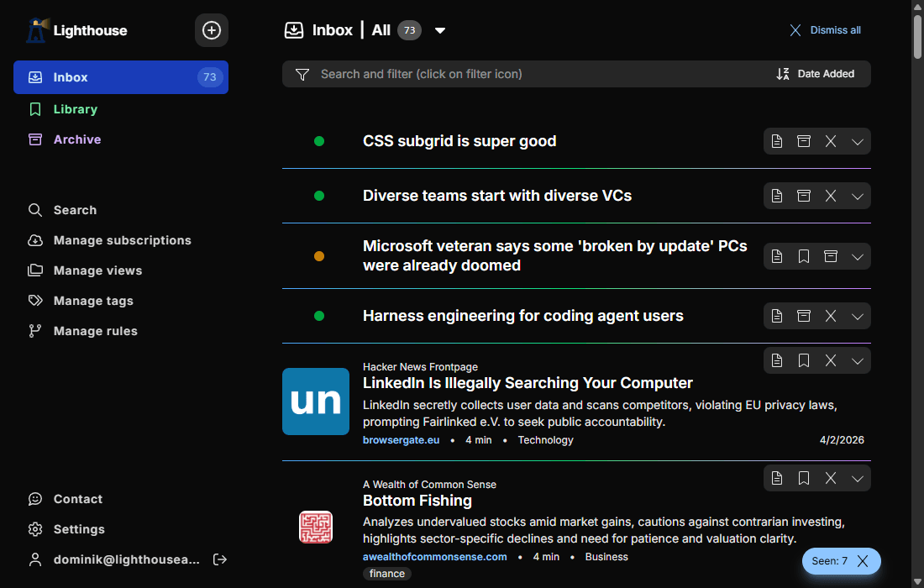Toggle Date Added sort order
Screen dimensions: 924x588
tap(815, 74)
